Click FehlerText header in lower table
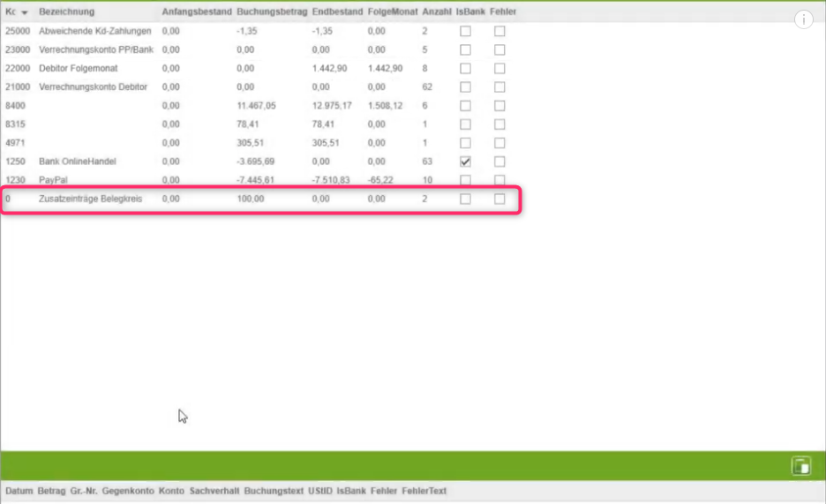 (x=424, y=491)
